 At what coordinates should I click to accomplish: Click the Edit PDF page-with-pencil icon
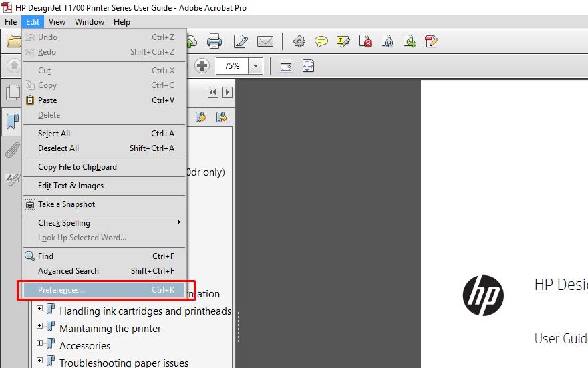coord(241,41)
